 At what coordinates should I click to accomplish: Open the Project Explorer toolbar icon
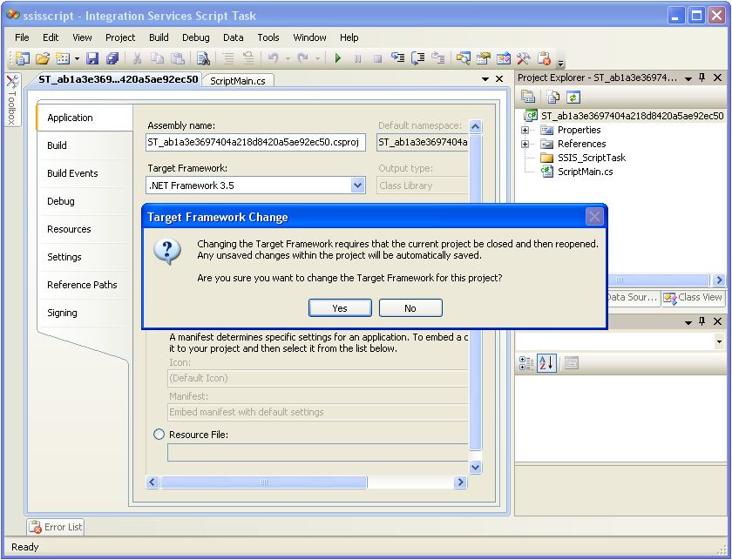[x=463, y=58]
